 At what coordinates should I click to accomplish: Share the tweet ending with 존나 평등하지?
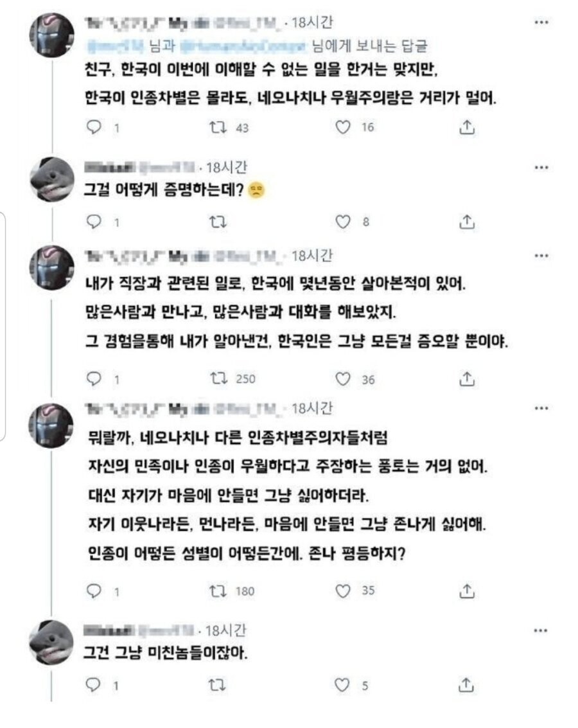[468, 590]
